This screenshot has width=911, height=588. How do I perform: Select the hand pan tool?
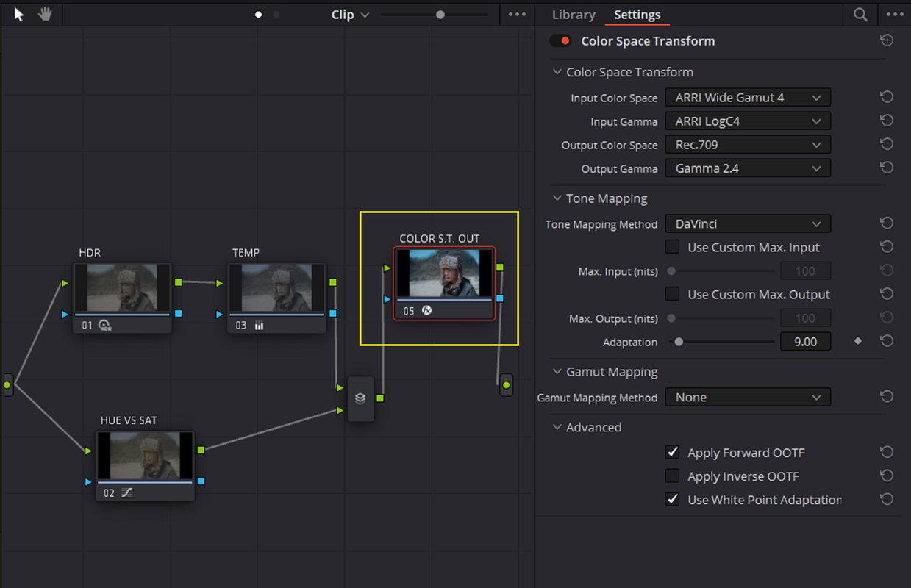tap(45, 14)
